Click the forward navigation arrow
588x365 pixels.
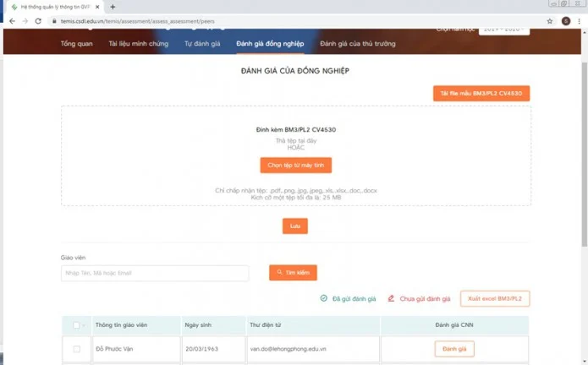point(25,21)
